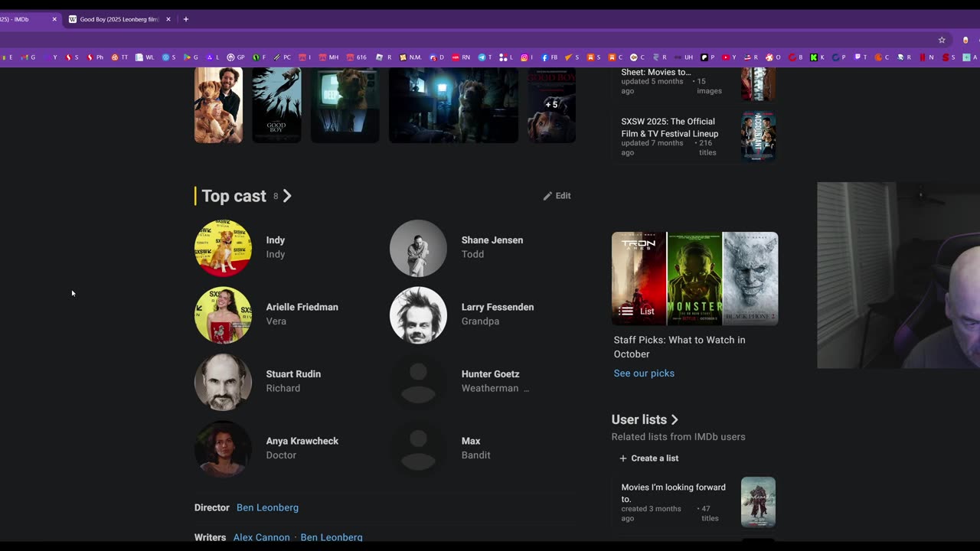Click the Todd character name
This screenshot has height=551, width=980.
click(472, 254)
